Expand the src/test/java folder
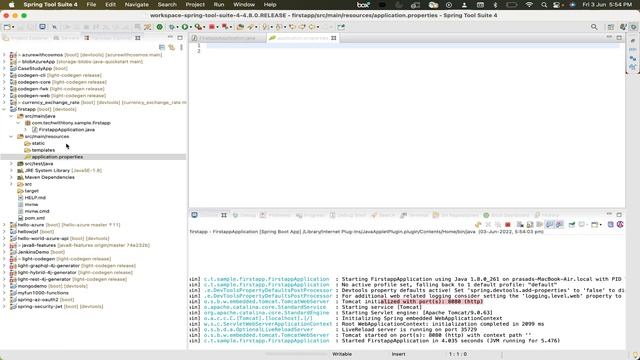 (11, 164)
